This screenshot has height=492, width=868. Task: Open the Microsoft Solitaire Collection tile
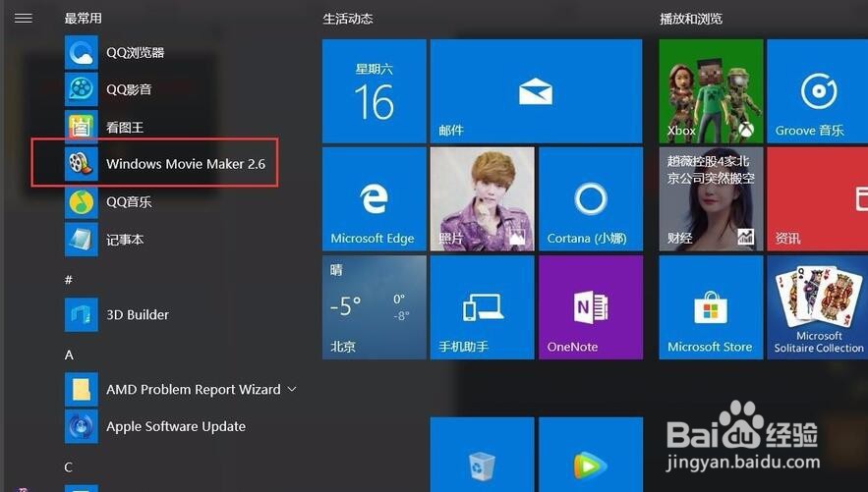click(x=818, y=307)
